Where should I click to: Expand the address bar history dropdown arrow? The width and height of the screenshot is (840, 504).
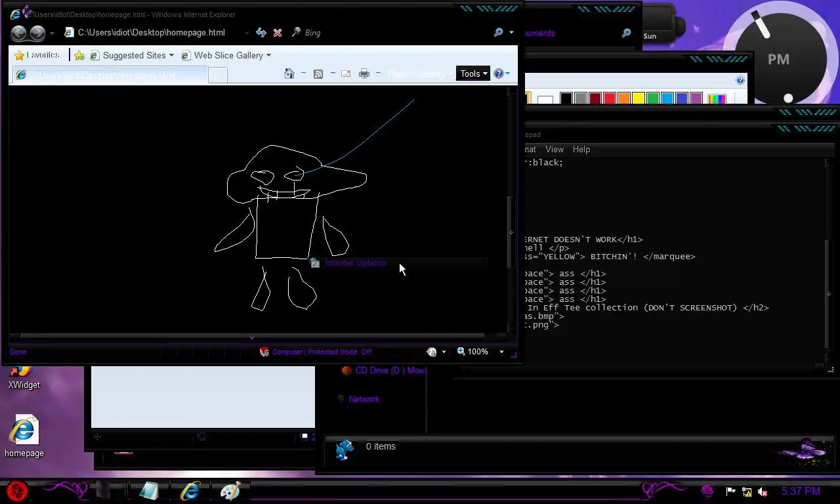pos(247,33)
